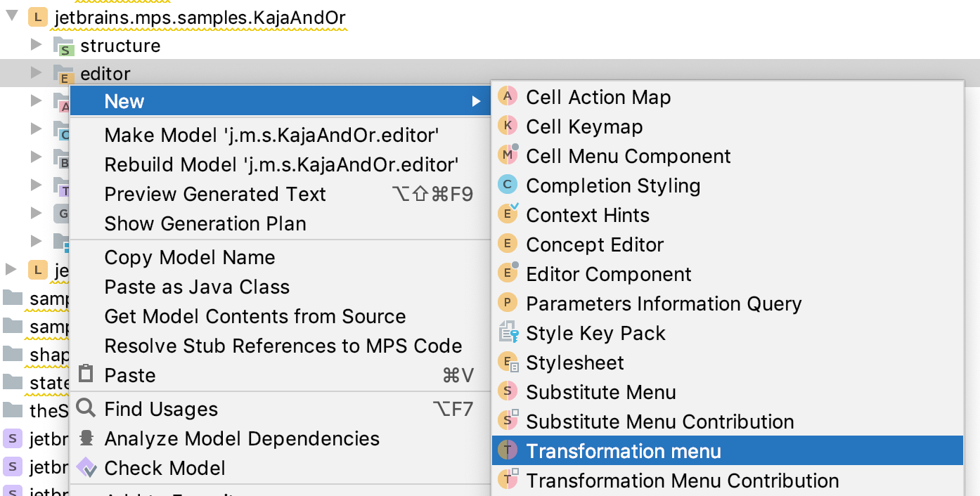Collapse the jetbrains.mps.samples.KajaAndOr language node
The height and width of the screenshot is (496, 980).
coord(12,15)
